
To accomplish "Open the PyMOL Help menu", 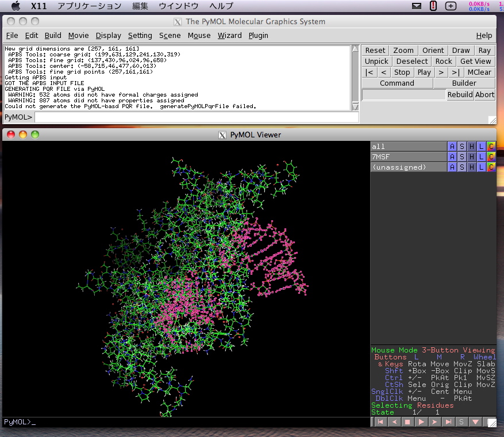I will tap(484, 36).
